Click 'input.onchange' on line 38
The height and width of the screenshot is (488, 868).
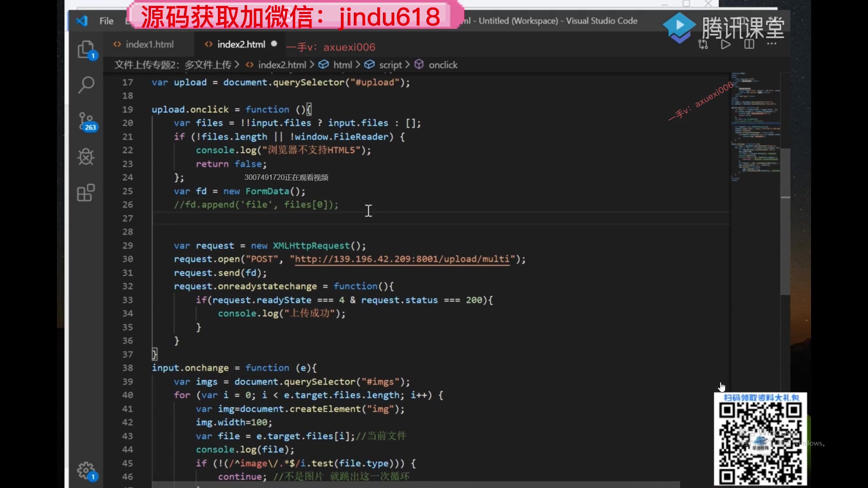(190, 368)
